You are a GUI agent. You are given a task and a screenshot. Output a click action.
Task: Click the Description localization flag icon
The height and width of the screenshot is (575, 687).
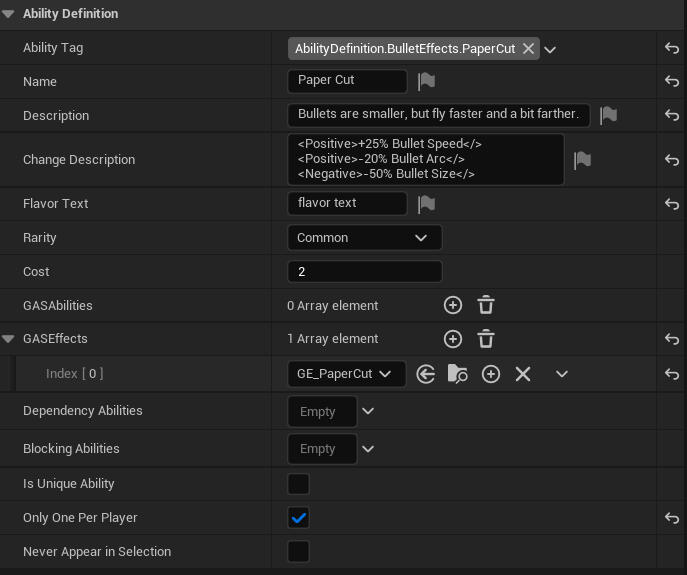(x=608, y=115)
